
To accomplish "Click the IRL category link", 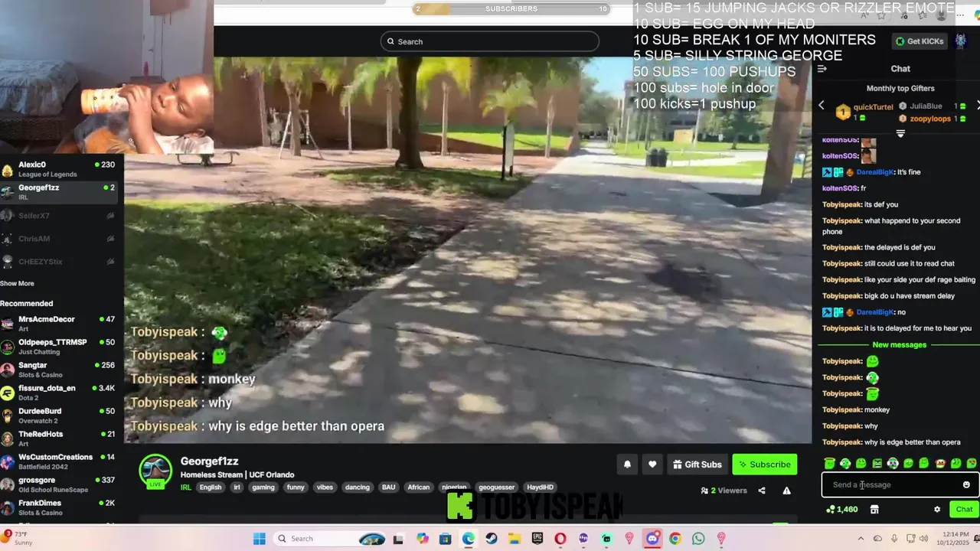I will [186, 487].
